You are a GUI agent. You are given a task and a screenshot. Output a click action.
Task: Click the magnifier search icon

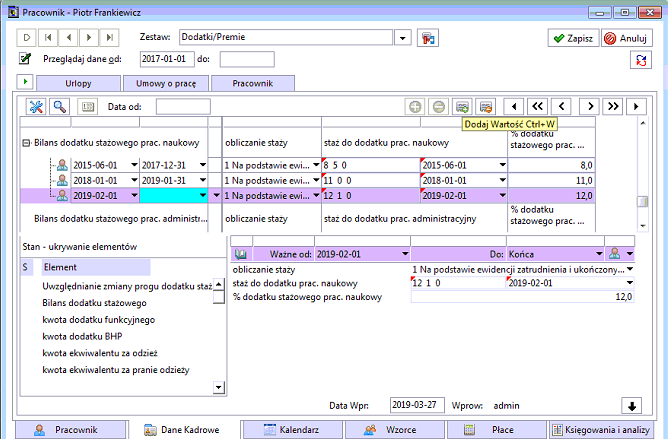[60, 107]
